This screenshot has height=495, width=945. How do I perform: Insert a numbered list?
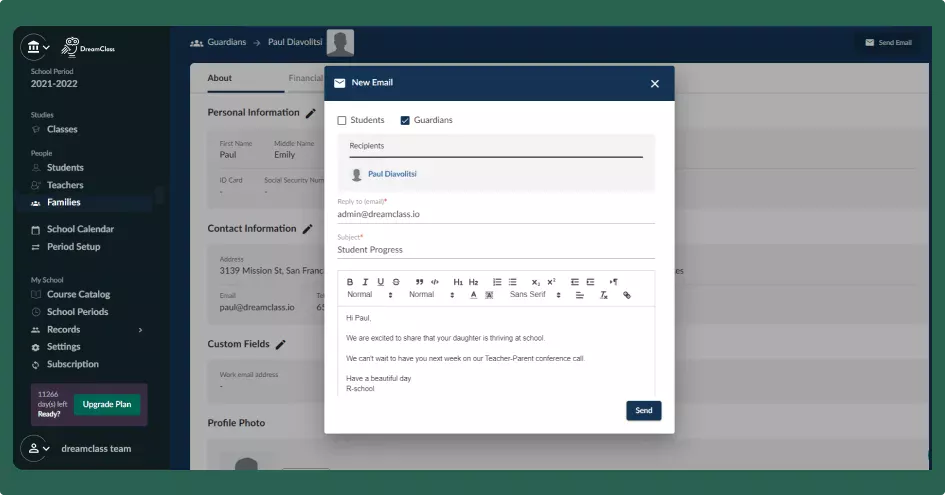click(x=497, y=282)
